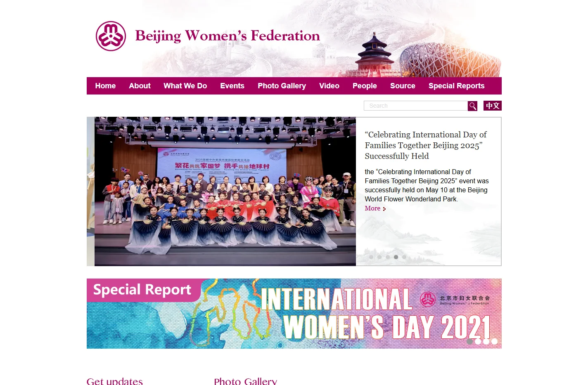Open the Video menu item
The width and height of the screenshot is (588, 385).
coord(329,86)
